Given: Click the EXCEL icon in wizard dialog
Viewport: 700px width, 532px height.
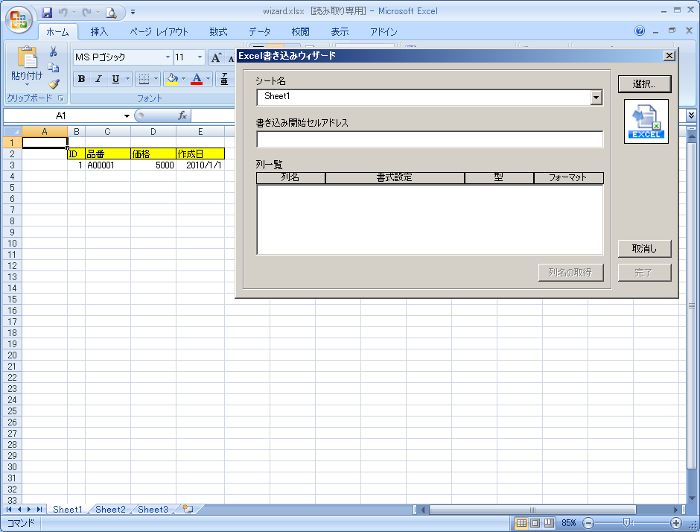Looking at the screenshot, I should point(646,121).
